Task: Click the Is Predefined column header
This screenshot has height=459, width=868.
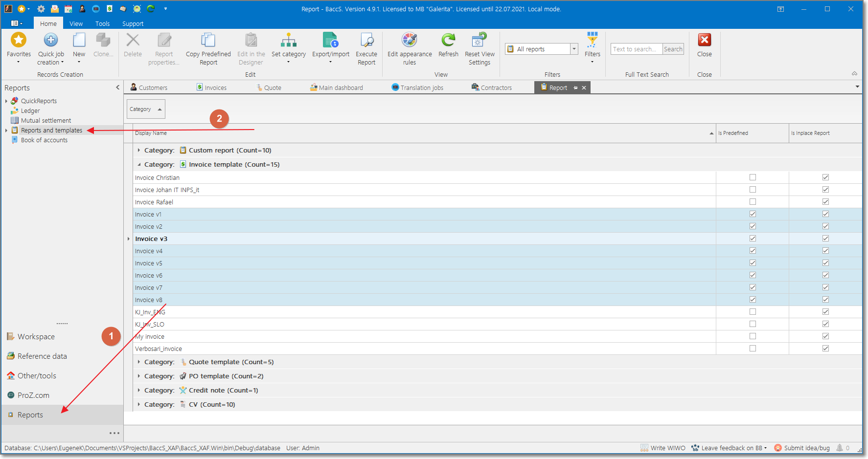Action: [x=753, y=133]
